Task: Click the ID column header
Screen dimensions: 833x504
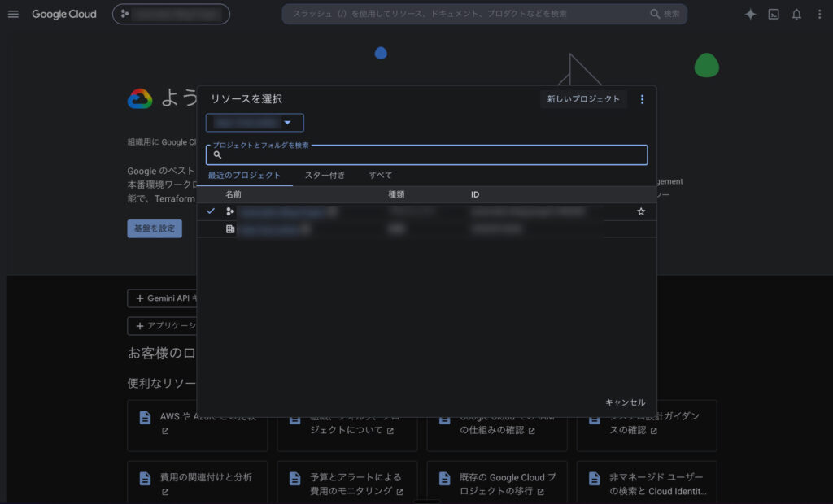Action: [475, 194]
